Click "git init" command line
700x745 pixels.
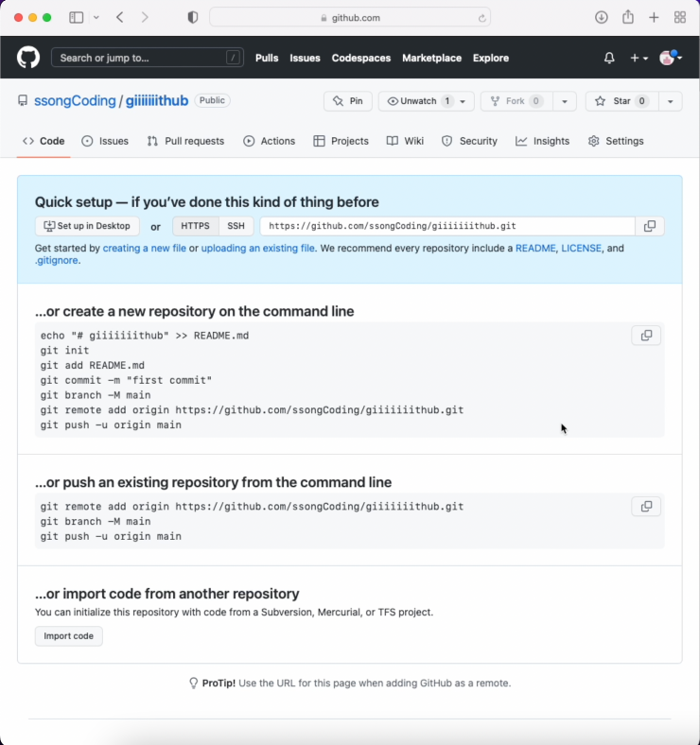[64, 351]
